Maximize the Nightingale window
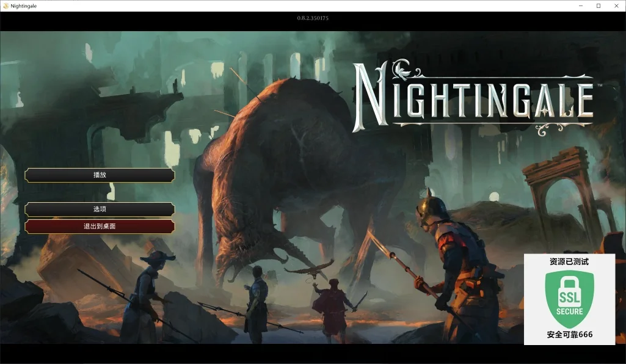Screen dimensions: 626x364 pyautogui.click(x=599, y=5)
